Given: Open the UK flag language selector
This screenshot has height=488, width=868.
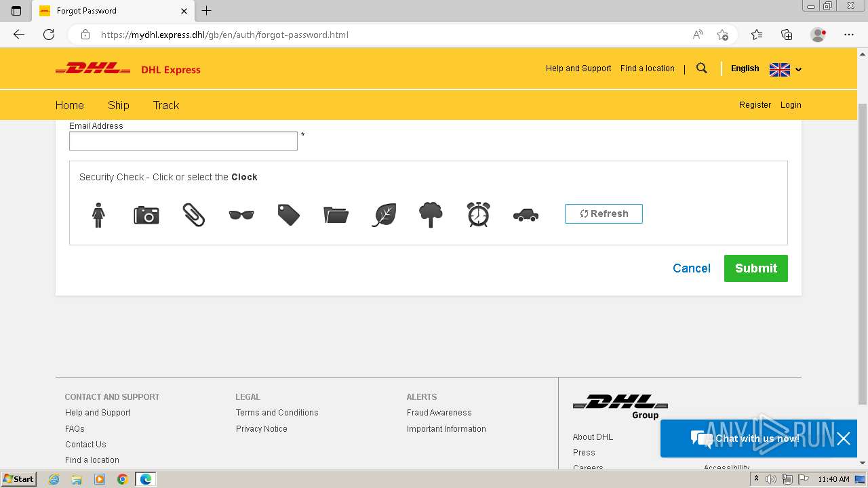Looking at the screenshot, I should click(x=785, y=69).
